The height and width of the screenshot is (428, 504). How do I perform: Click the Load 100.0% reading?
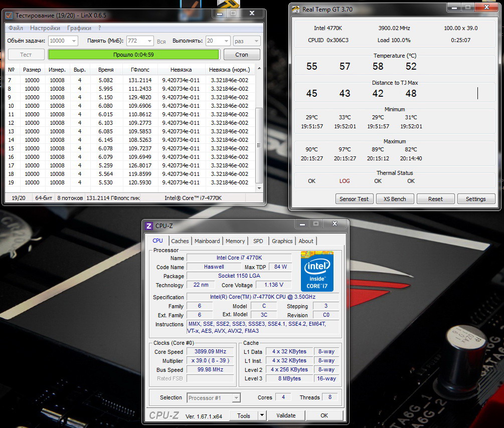click(394, 40)
